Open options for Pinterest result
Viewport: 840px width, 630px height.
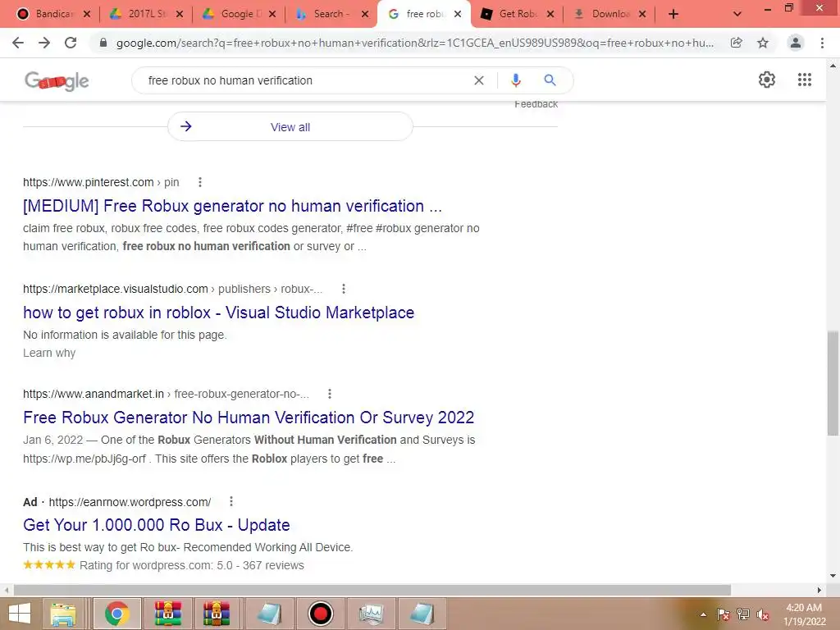[x=200, y=182]
